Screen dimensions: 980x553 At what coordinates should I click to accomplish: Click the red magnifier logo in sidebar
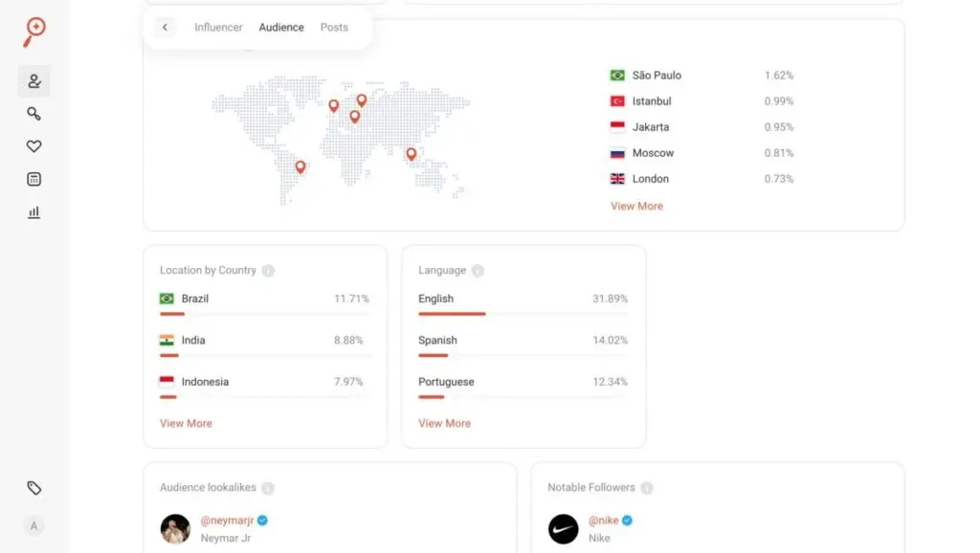click(34, 31)
